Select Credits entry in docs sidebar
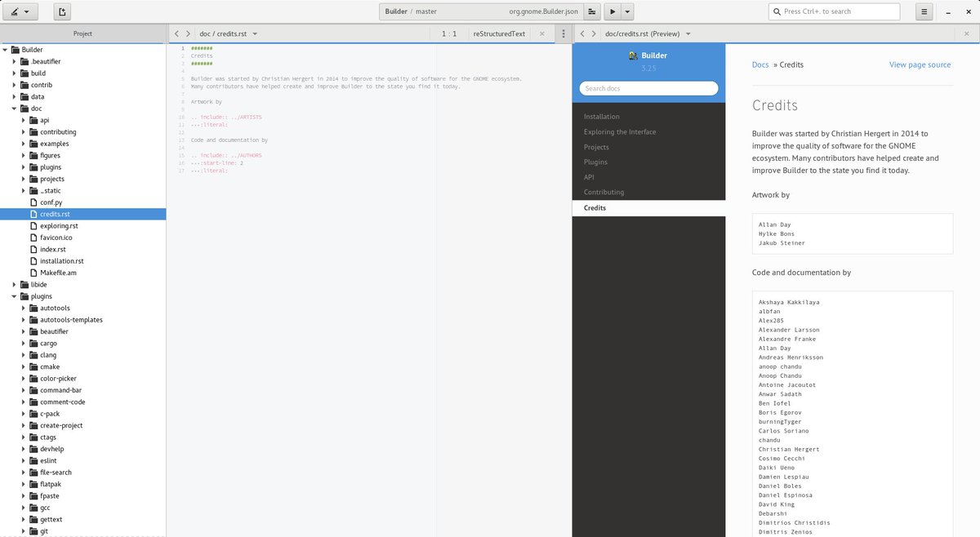This screenshot has width=980, height=537. [x=648, y=208]
